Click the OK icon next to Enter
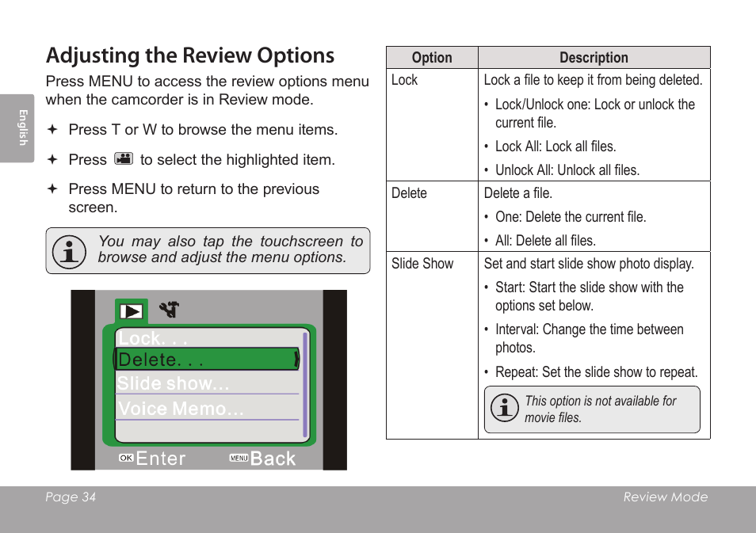Viewport: 756px width, 533px height. 126,458
